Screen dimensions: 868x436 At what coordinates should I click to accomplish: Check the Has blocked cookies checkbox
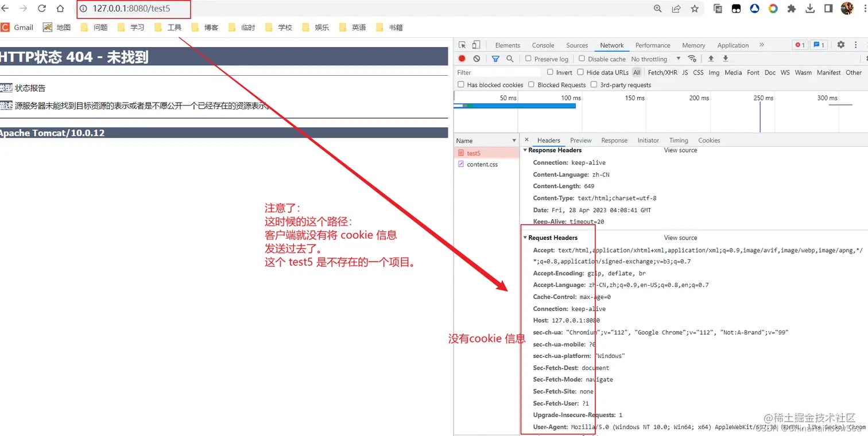pyautogui.click(x=461, y=85)
